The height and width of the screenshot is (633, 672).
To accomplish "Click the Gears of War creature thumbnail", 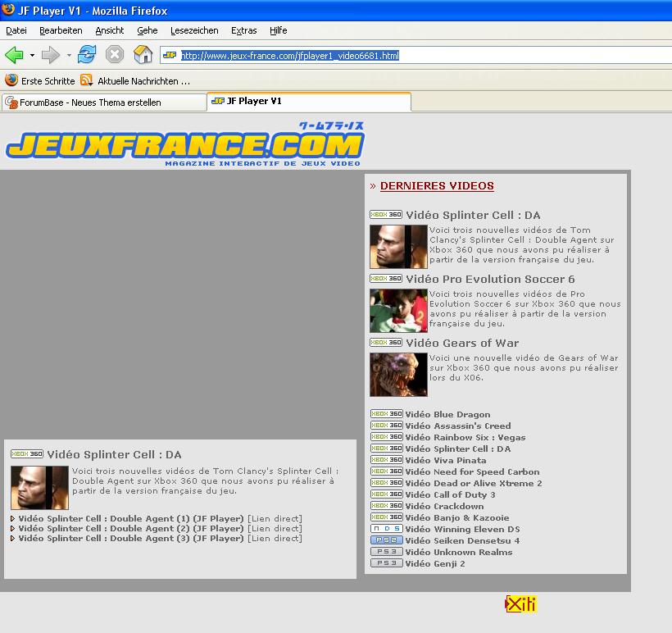I will point(398,375).
